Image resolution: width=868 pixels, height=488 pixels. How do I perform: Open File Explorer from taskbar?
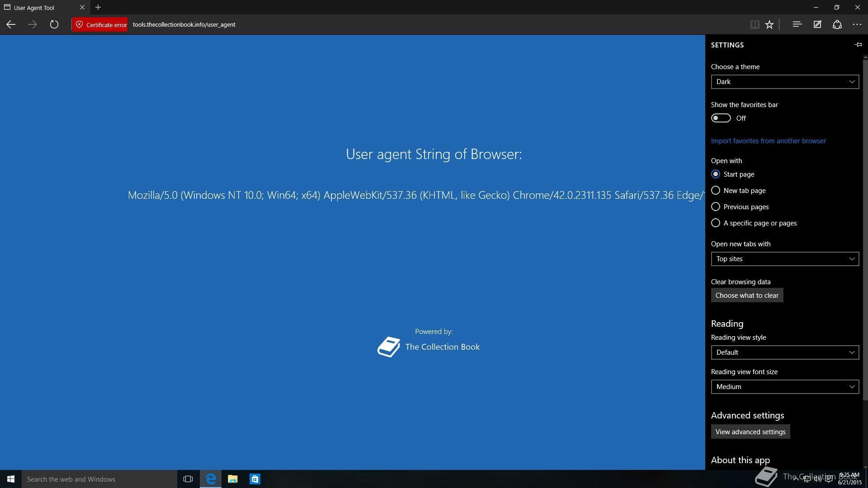(233, 479)
